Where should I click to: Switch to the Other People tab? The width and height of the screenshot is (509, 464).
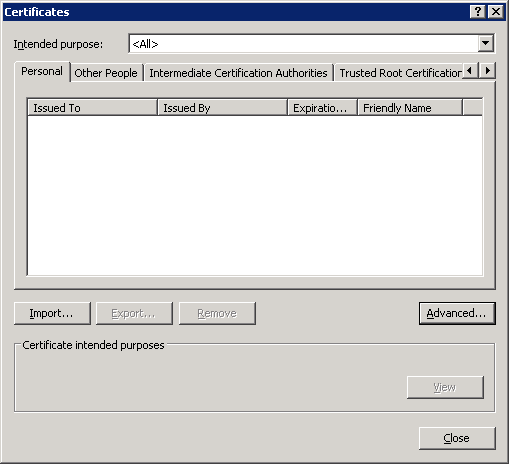[x=106, y=73]
